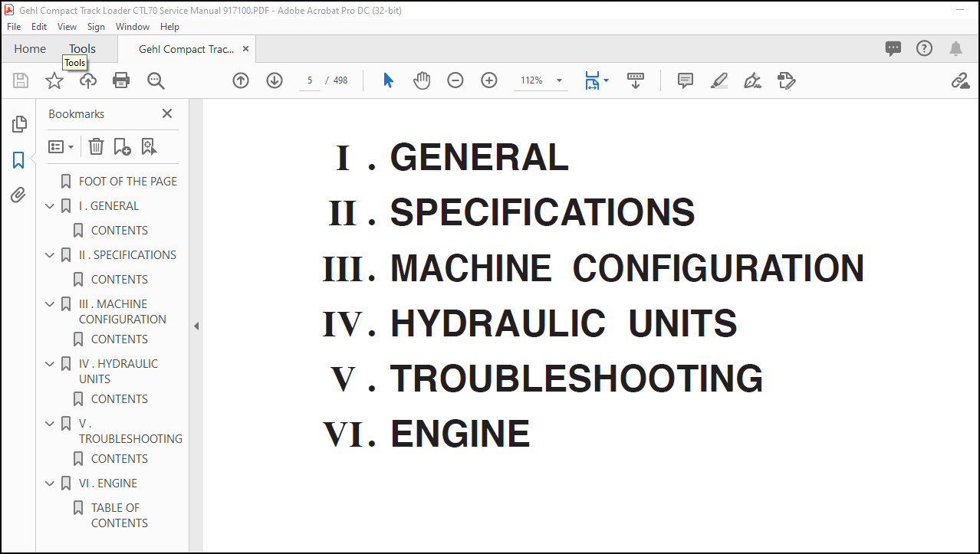Viewport: 980px width, 554px height.
Task: Collapse the I . GENERAL bookmark
Action: coord(50,206)
